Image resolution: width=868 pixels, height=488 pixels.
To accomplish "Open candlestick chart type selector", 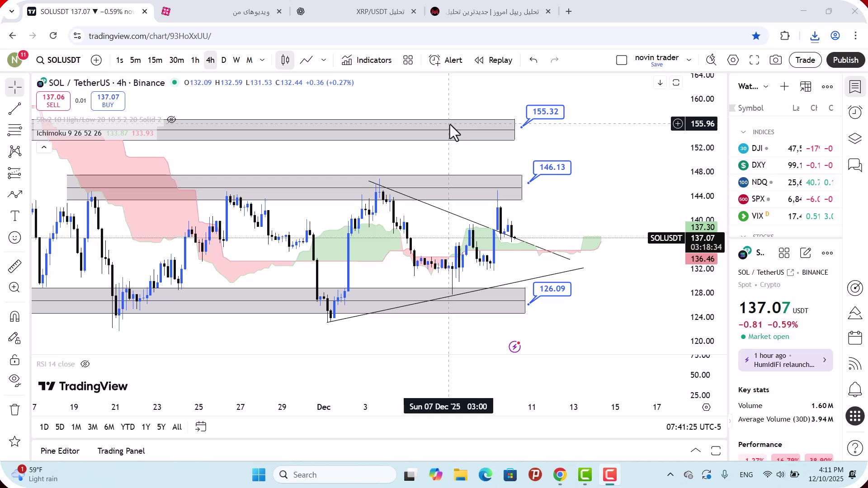I will pos(285,60).
